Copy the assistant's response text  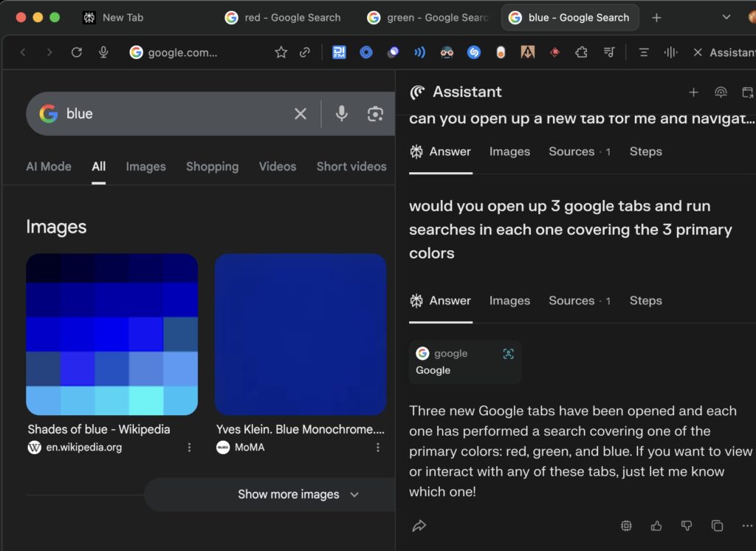(717, 526)
